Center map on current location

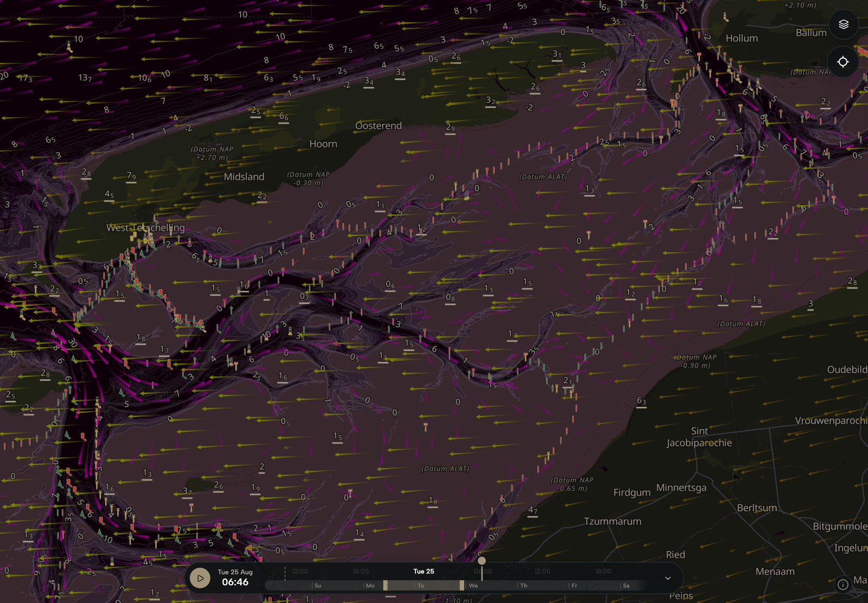click(843, 62)
